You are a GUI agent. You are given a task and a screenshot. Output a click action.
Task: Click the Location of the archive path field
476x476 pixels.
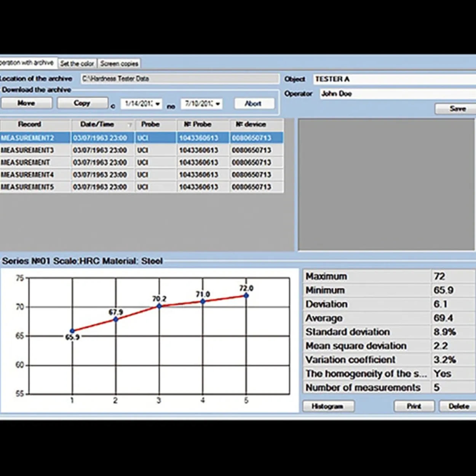pos(180,79)
